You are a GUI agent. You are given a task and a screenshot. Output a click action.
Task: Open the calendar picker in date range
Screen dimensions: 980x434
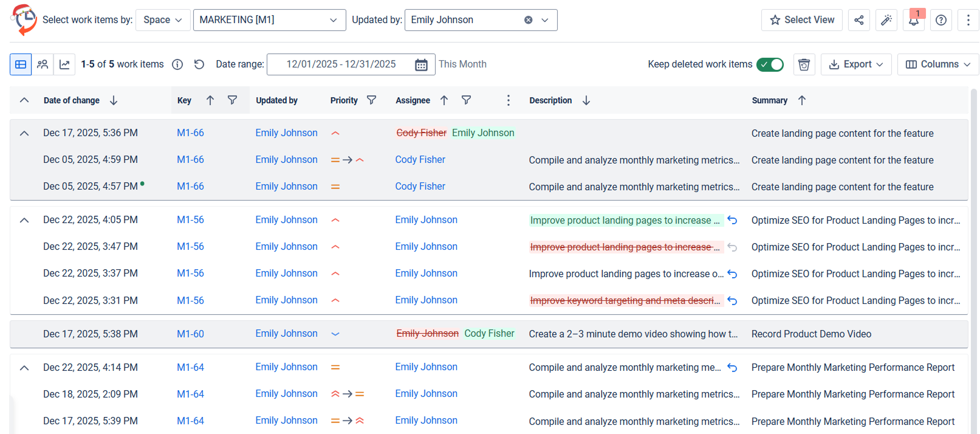(421, 64)
